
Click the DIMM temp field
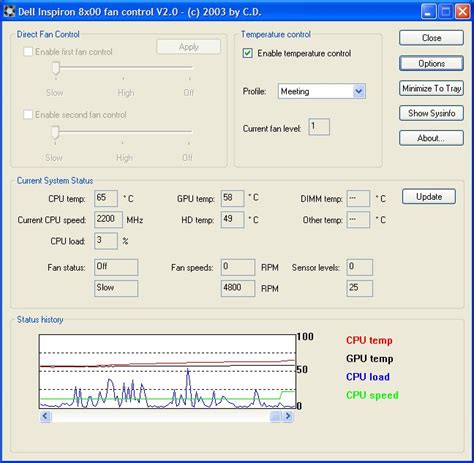coord(358,198)
